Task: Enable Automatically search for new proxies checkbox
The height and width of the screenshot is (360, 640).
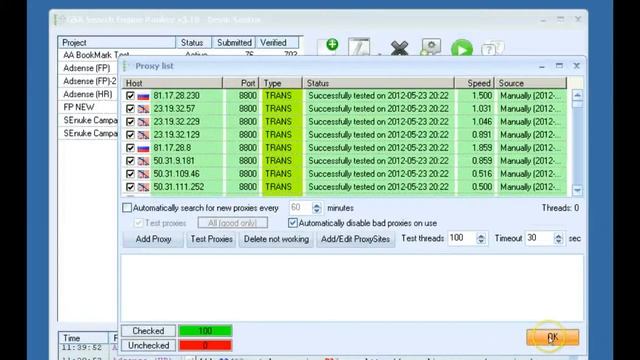Action: [x=127, y=208]
